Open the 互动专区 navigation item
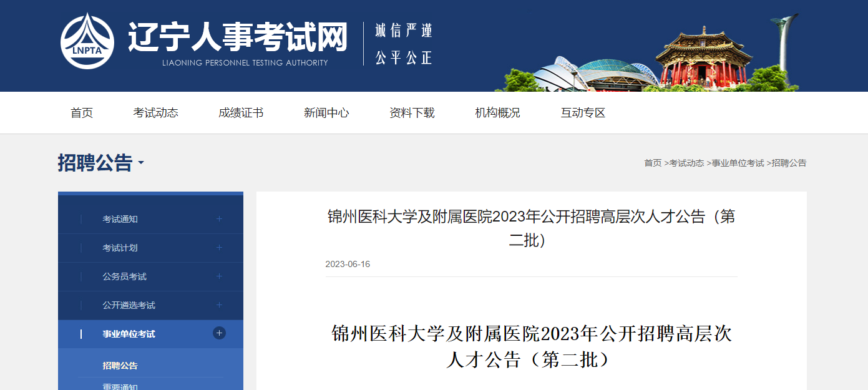868x390 pixels. pyautogui.click(x=583, y=113)
